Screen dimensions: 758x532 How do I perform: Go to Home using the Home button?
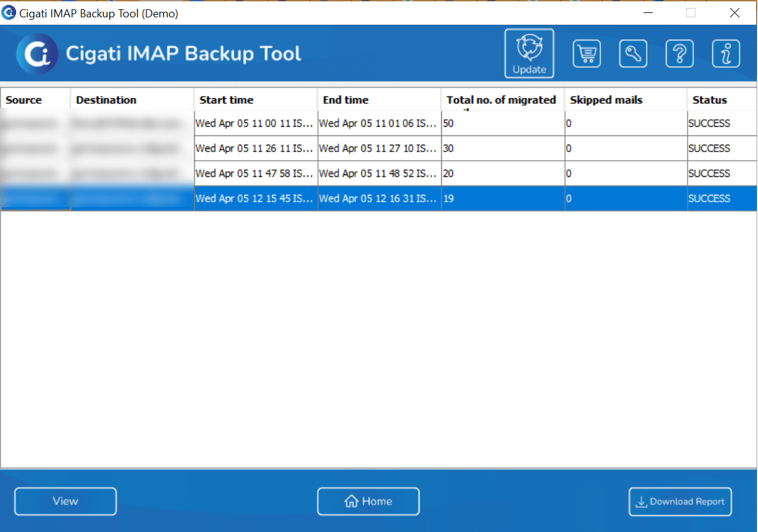pos(368,502)
